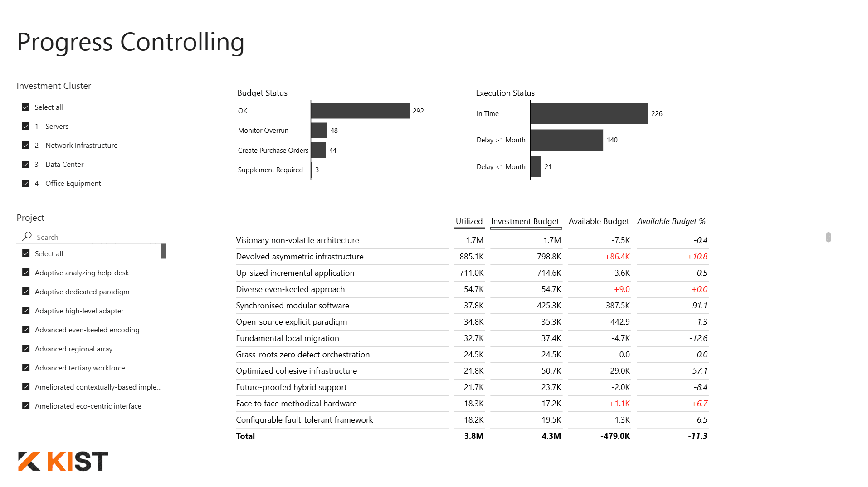Select the OK bar in Budget Status
Viewport: 868px width, 487px height.
pos(360,111)
